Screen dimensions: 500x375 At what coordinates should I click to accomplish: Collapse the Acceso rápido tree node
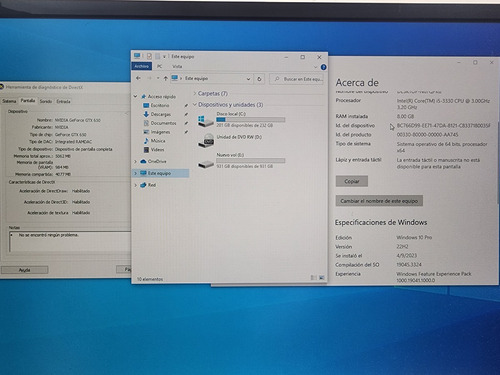[x=135, y=96]
